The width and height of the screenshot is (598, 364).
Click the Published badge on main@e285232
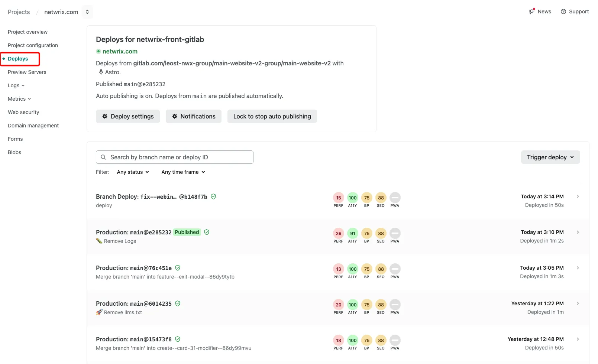[x=187, y=232]
